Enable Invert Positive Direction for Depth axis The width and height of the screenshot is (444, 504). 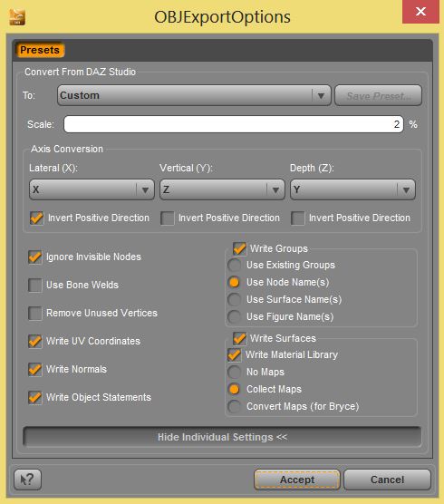pyautogui.click(x=297, y=218)
